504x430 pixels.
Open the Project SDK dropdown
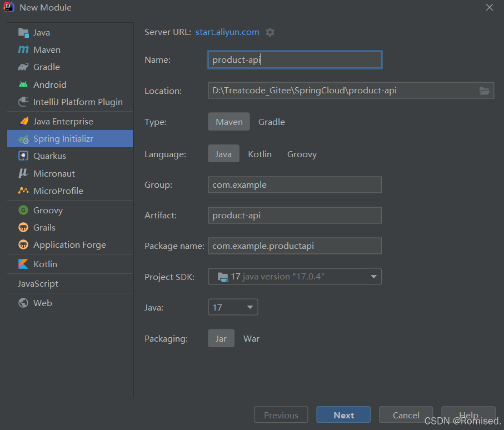click(x=295, y=276)
